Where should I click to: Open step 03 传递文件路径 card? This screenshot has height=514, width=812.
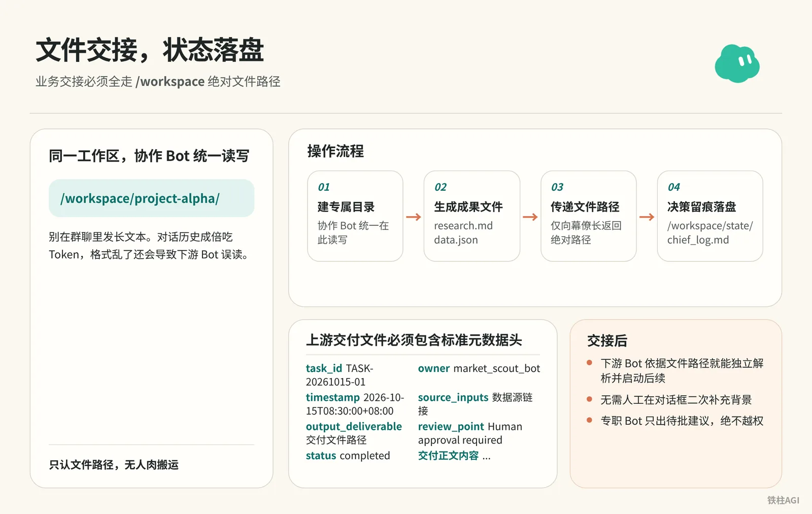588,216
